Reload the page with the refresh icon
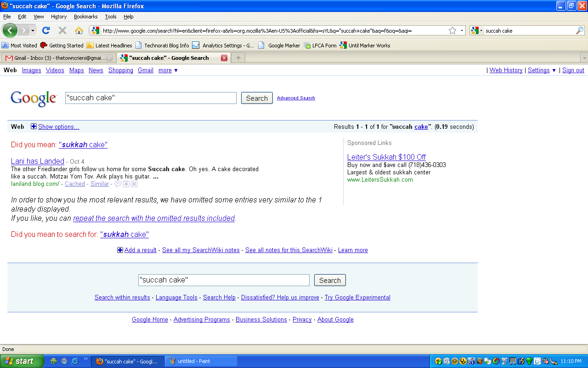 pyautogui.click(x=45, y=30)
